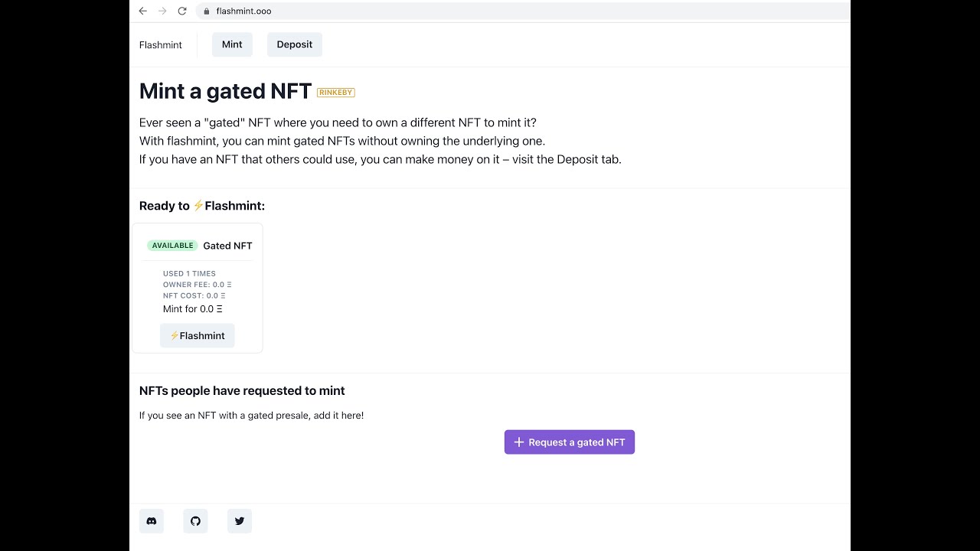Click the 'OWNER FEE: 0.0' text
This screenshot has width=980, height=551.
198,285
